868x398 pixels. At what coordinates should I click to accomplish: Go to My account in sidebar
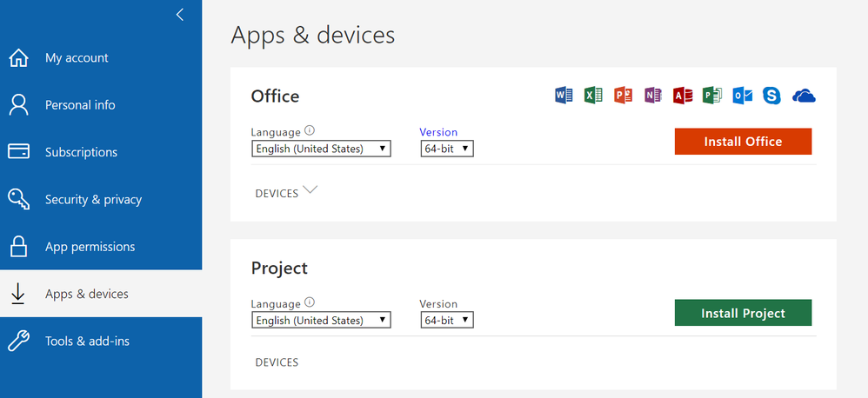point(101,57)
